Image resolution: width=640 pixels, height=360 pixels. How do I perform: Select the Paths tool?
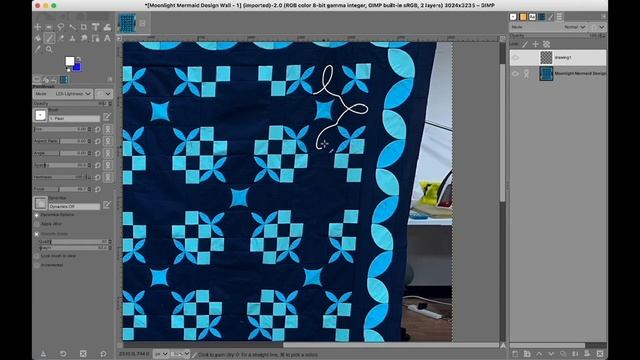coord(95,38)
